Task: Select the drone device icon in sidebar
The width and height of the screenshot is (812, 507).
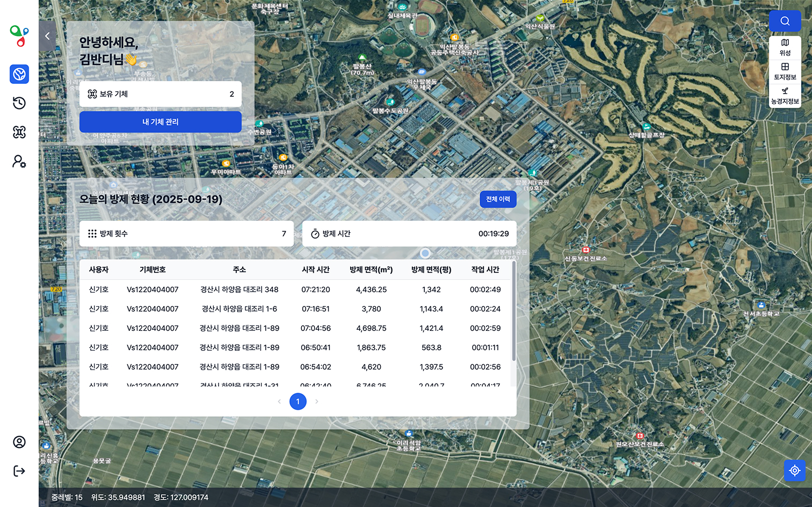Action: [x=19, y=132]
